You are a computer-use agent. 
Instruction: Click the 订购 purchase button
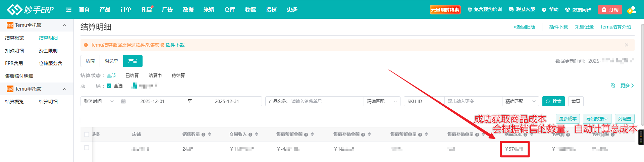tap(610, 10)
